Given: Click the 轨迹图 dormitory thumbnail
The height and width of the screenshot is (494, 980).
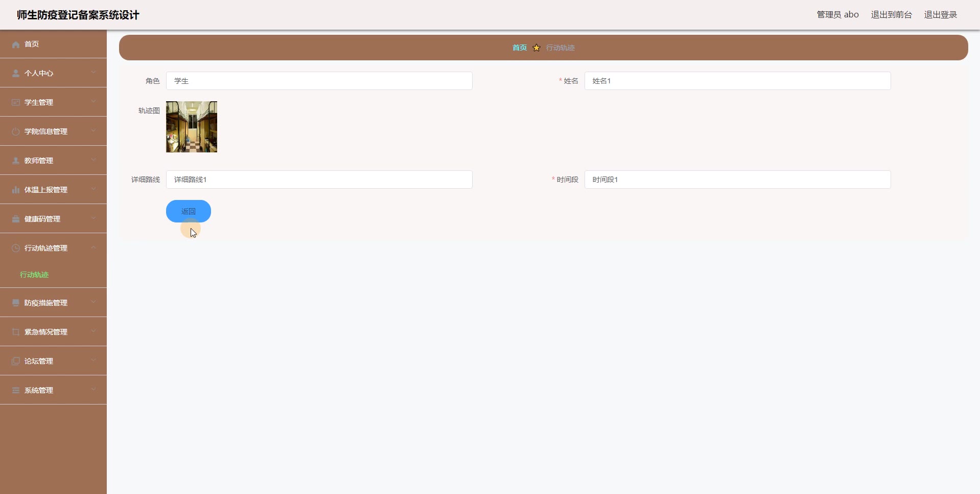Looking at the screenshot, I should click(x=192, y=127).
